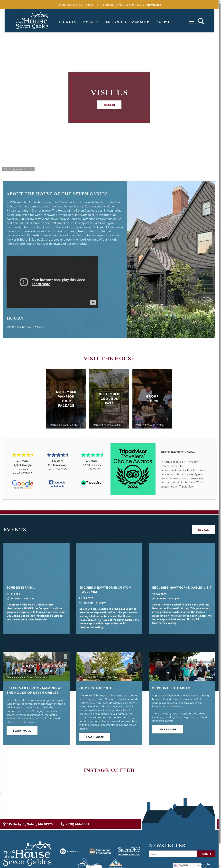Viewport: 221px width, 868px height.
Task: Open the ESL and Citizenship menu
Action: click(x=128, y=22)
